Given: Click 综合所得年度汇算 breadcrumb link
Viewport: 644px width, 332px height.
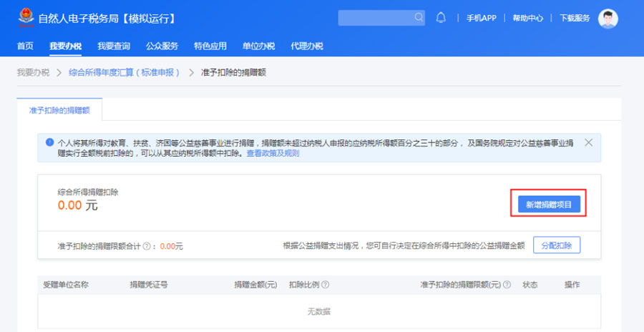Looking at the screenshot, I should pyautogui.click(x=123, y=72).
